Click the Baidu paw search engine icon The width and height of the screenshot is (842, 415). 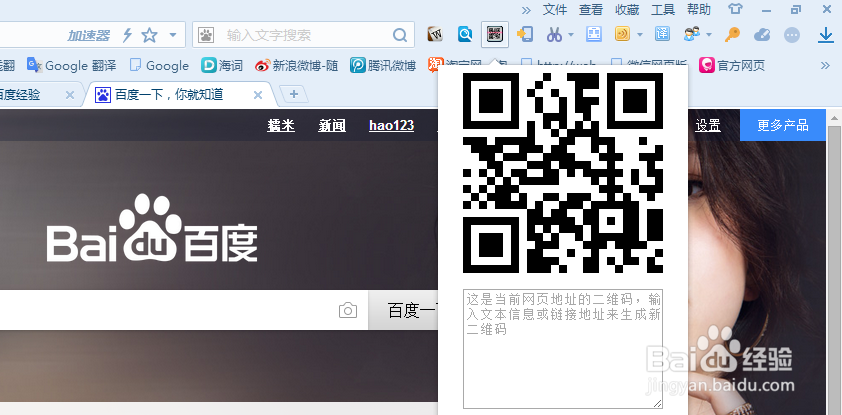(x=206, y=35)
